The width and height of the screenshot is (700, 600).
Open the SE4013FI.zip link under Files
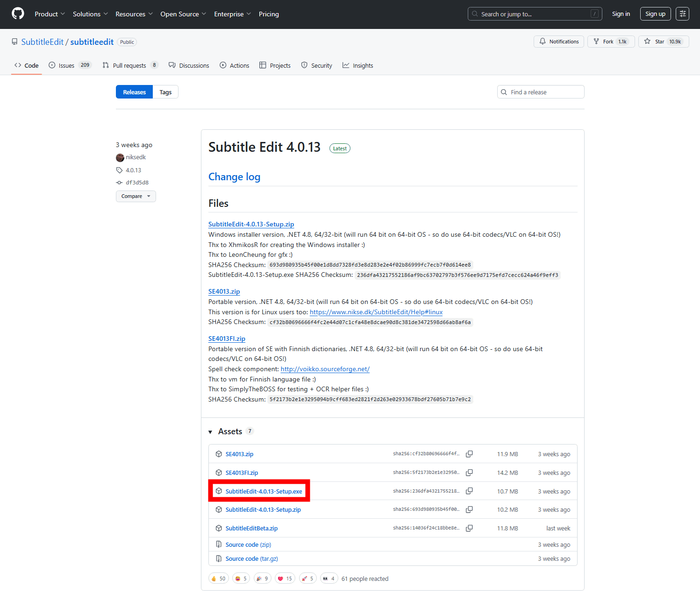coord(227,339)
